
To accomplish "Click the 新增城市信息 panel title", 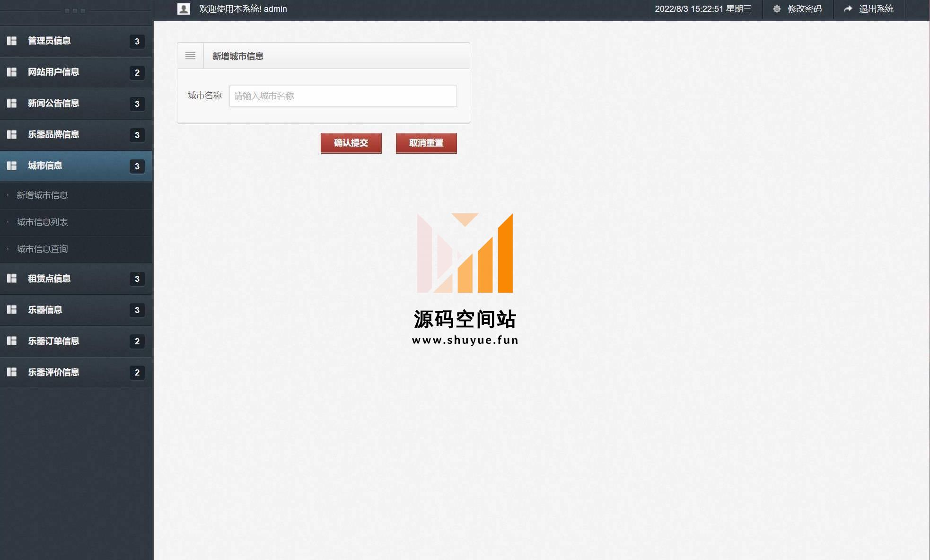I will (237, 56).
